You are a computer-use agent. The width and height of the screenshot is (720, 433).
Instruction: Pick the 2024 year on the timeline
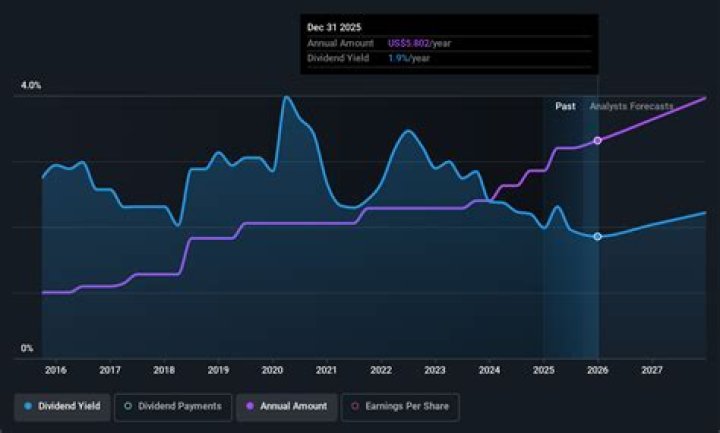[490, 370]
